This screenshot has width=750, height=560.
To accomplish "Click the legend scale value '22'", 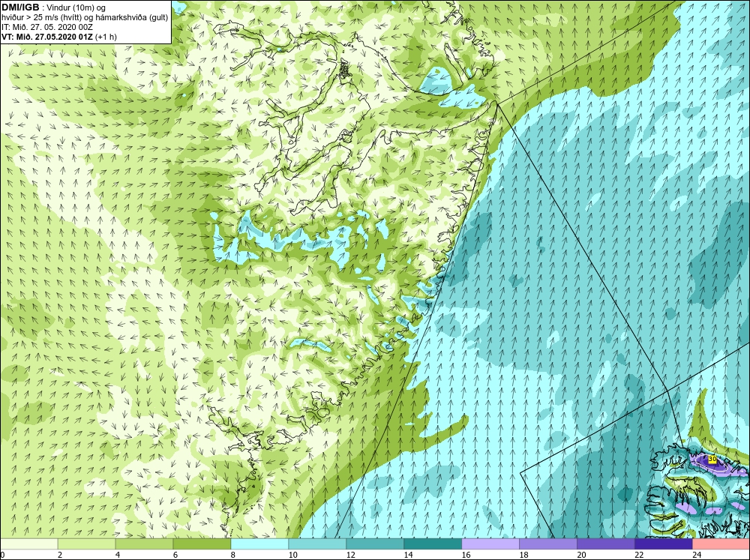I will point(639,555).
